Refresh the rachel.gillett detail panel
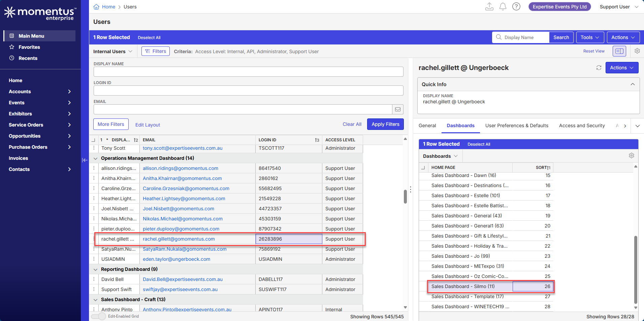Screen dimensions: 644x321 pos(599,68)
